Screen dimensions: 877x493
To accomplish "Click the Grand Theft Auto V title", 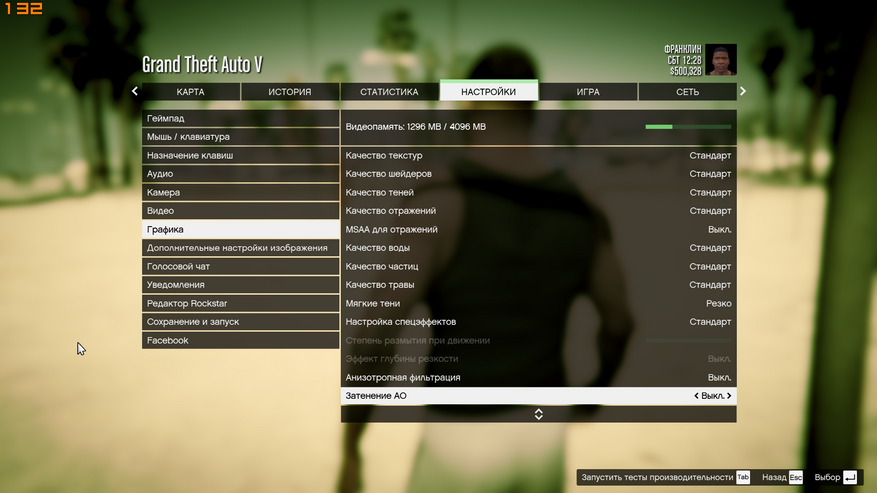I will pos(202,64).
